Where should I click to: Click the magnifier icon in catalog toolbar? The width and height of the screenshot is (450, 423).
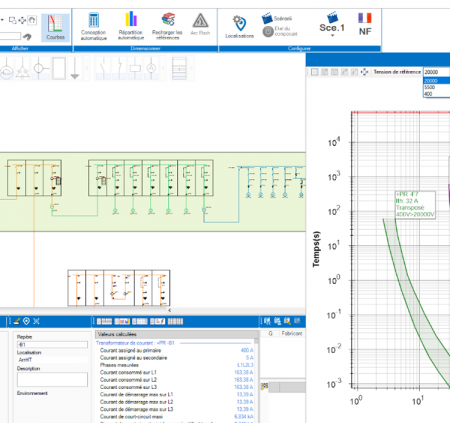click(287, 321)
